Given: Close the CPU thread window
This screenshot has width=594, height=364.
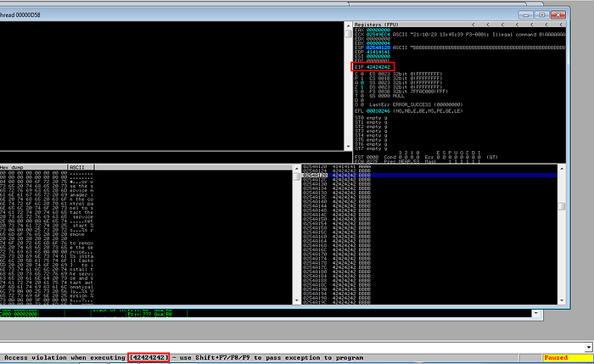Looking at the screenshot, I should point(558,14).
